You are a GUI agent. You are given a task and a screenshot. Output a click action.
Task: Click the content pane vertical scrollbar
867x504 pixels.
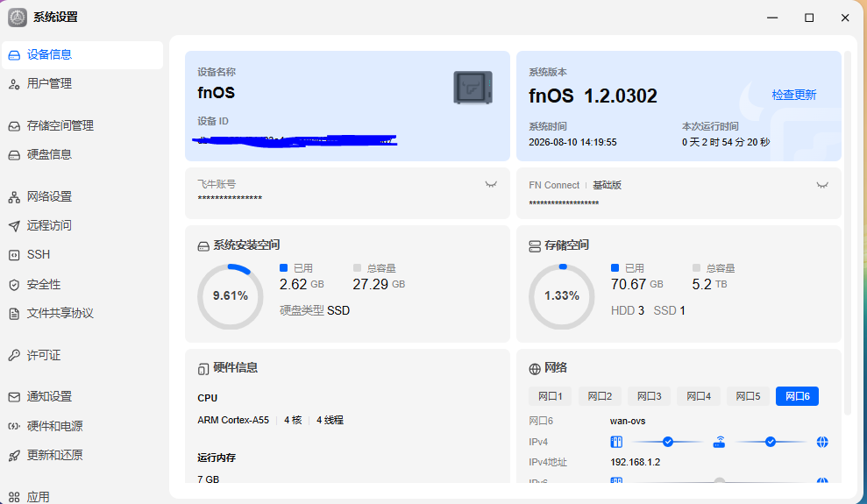pos(848,232)
